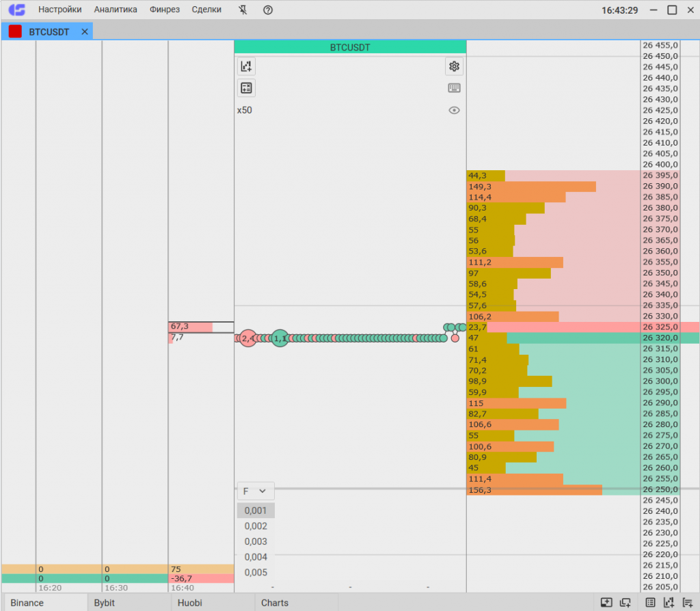
Task: Open the Аналитика menu
Action: [116, 10]
